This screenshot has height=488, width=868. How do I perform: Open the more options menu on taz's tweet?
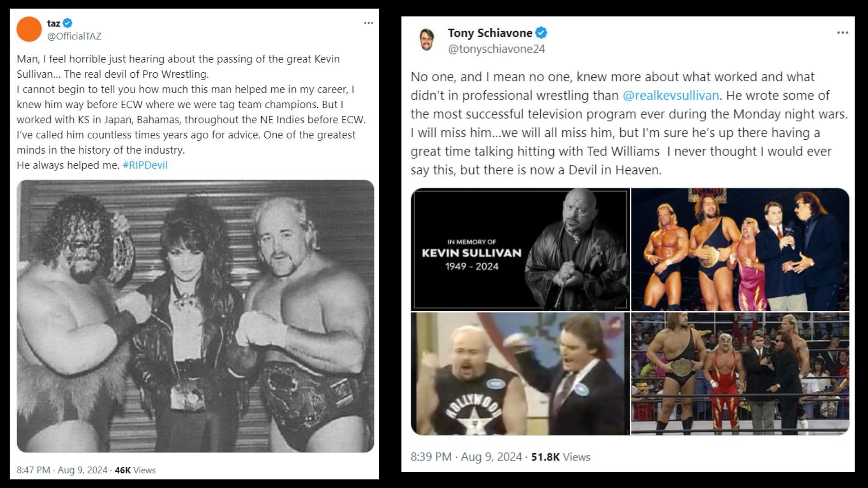[x=368, y=23]
